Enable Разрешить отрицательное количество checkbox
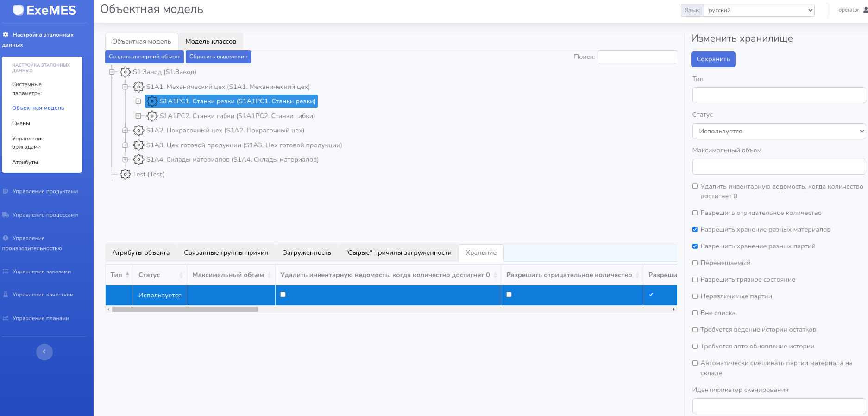The height and width of the screenshot is (416, 868). pyautogui.click(x=695, y=213)
